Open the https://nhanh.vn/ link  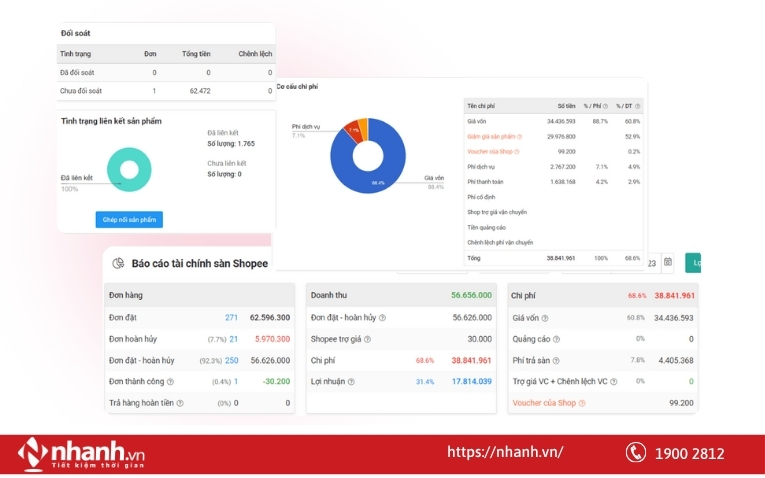pyautogui.click(x=504, y=453)
